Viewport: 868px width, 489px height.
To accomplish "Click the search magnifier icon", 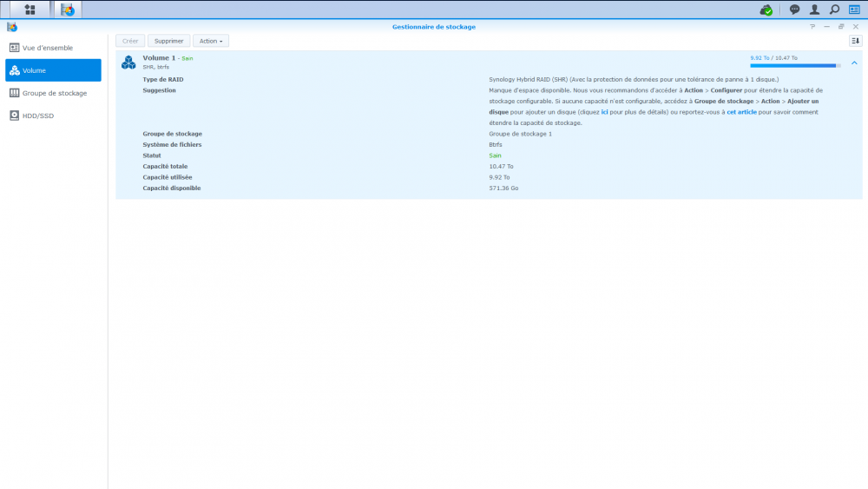I will point(834,10).
